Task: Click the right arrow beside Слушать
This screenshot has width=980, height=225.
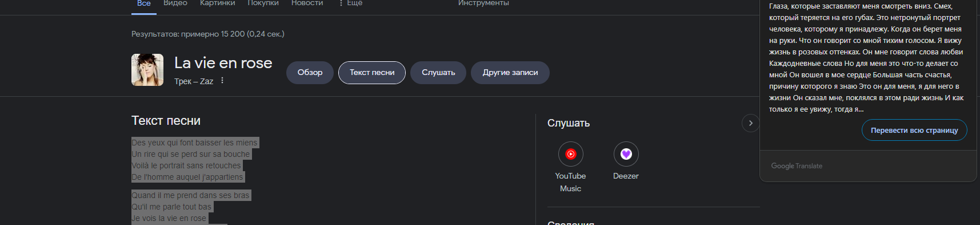Action: pyautogui.click(x=750, y=123)
